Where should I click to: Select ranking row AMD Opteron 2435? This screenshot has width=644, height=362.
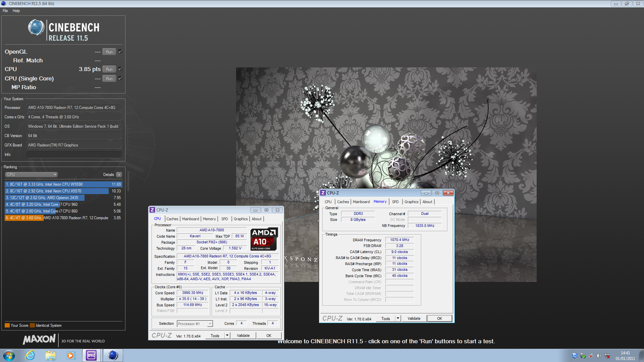[x=63, y=198]
